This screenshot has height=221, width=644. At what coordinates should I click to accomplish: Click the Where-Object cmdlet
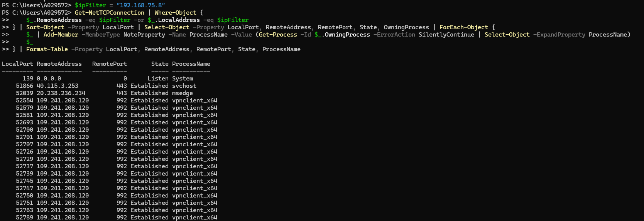coord(176,13)
